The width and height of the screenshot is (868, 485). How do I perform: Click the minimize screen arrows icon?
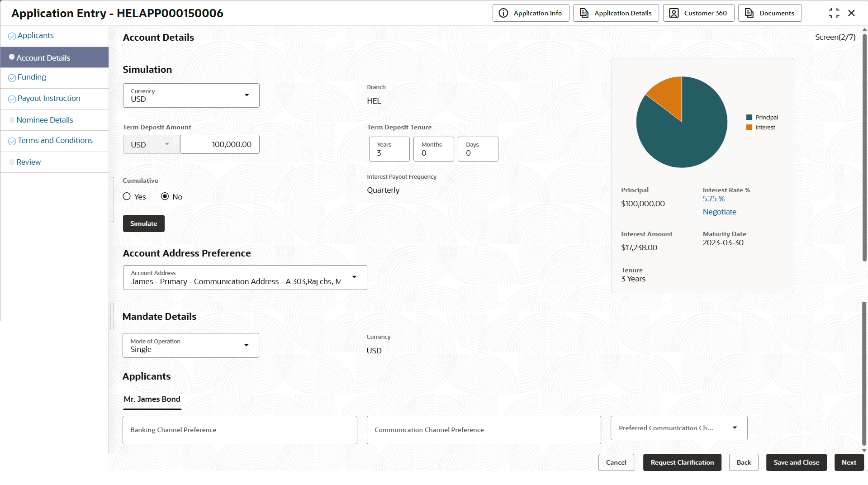pyautogui.click(x=834, y=13)
